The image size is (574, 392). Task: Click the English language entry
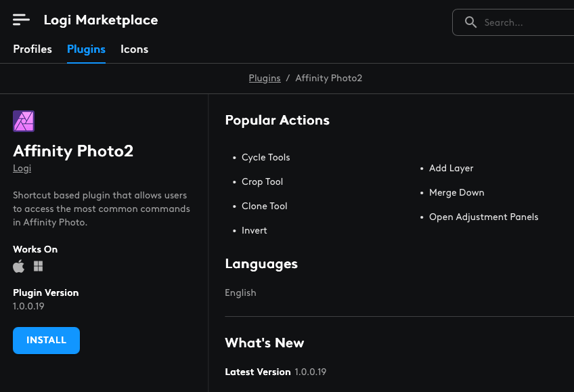click(240, 292)
